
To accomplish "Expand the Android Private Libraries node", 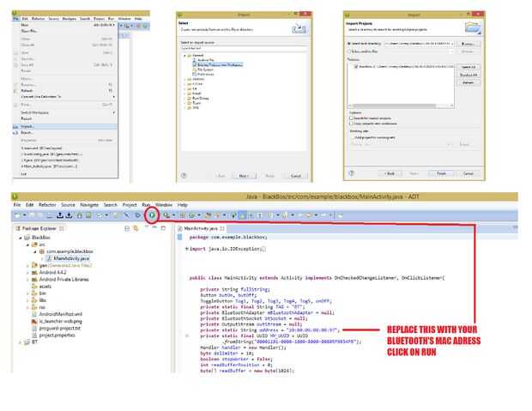I will pos(27,280).
